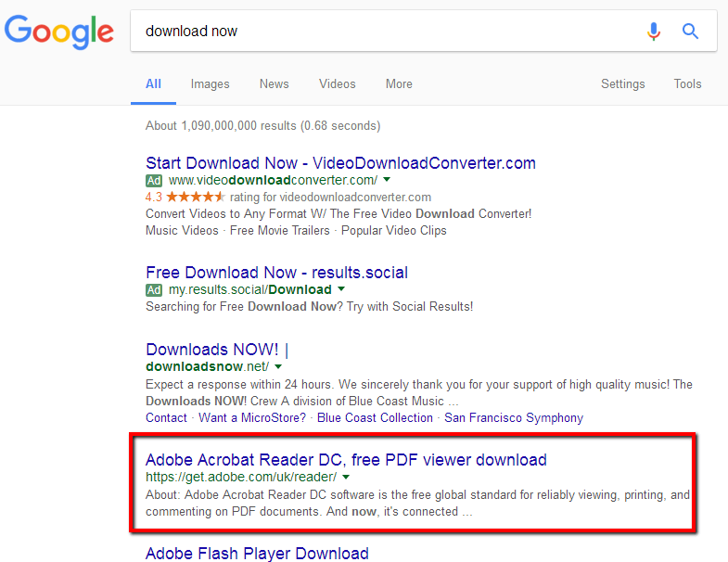The width and height of the screenshot is (728, 562).
Task: Open the Adobe Flash Player Download result
Action: 257,554
